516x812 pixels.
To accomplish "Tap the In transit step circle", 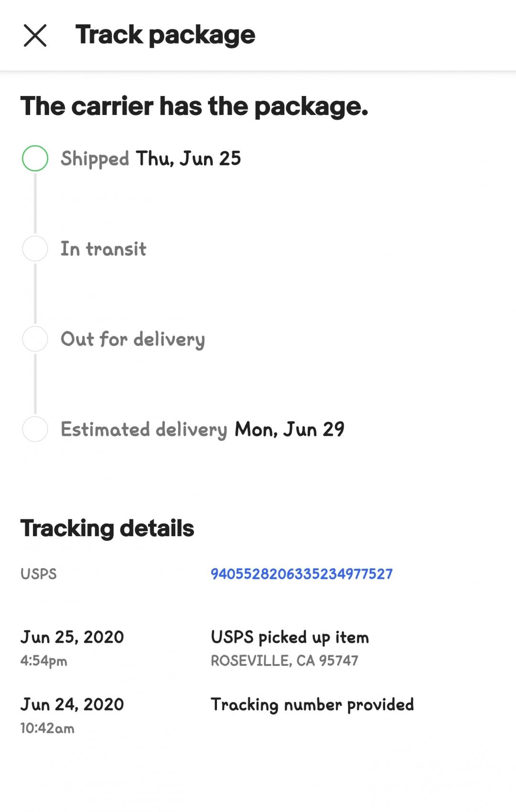I will coord(35,249).
